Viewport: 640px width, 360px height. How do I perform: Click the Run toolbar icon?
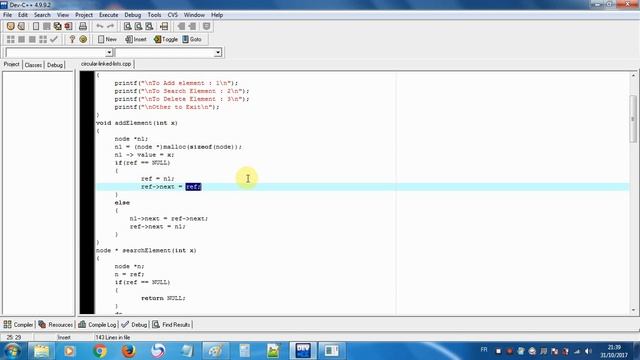pyautogui.click(x=21, y=39)
